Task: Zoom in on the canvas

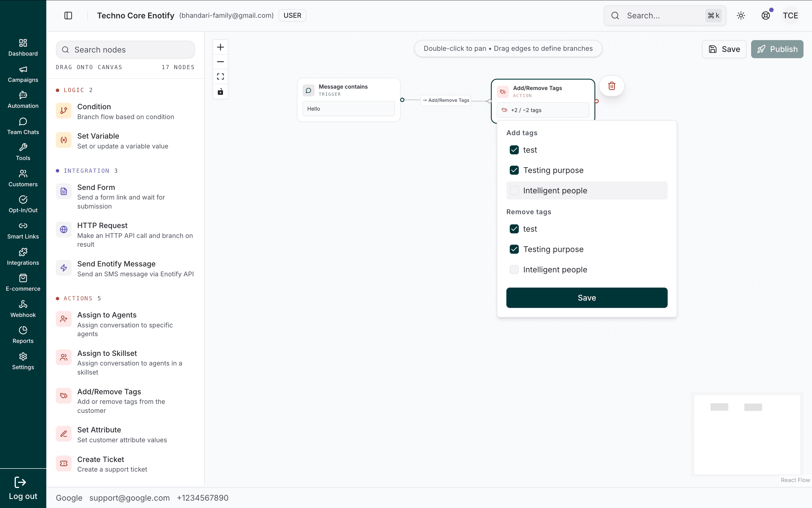Action: click(220, 47)
